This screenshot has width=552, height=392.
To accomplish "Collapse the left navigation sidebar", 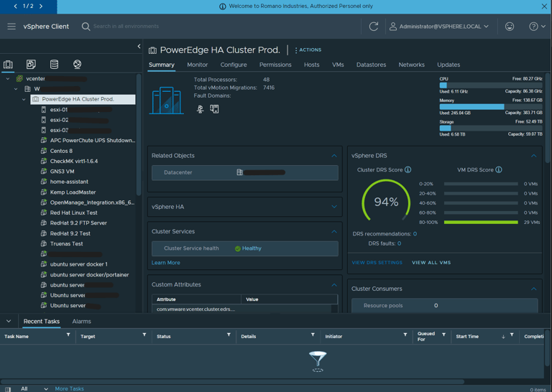I will coord(139,46).
